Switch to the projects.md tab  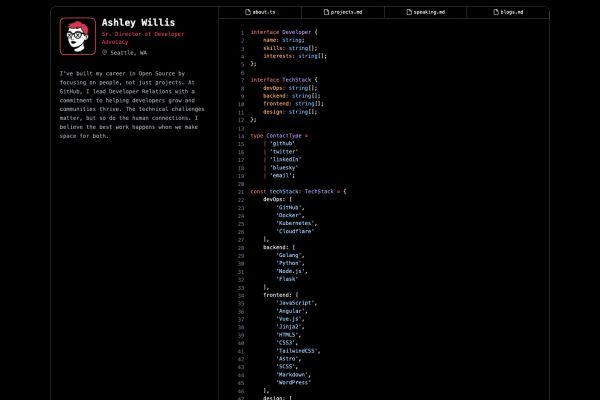pos(343,12)
